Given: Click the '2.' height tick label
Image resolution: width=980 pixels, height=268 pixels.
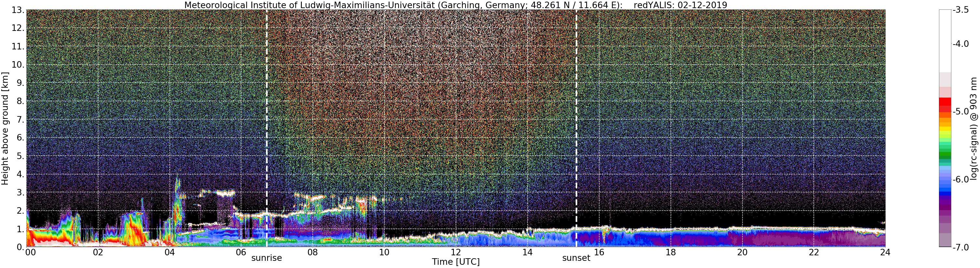Looking at the screenshot, I should 21,211.
